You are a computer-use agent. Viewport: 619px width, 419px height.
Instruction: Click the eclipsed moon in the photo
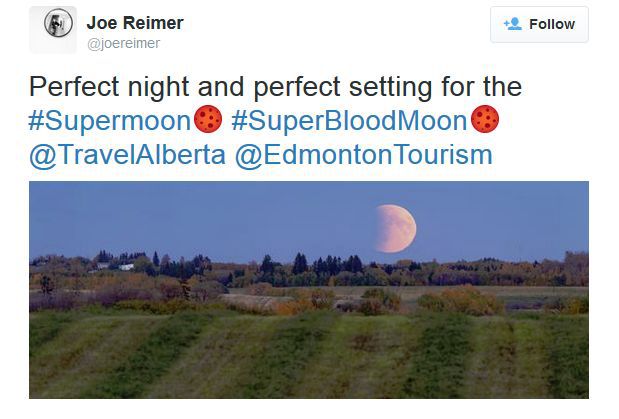396,228
